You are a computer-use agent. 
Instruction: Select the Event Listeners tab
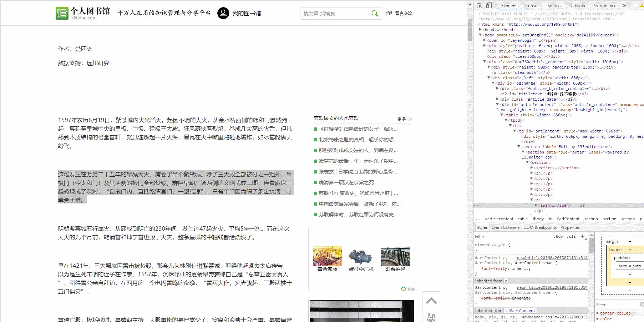pyautogui.click(x=506, y=227)
